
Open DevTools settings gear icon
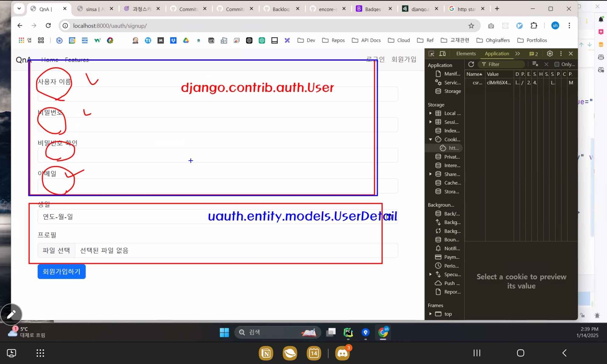pos(550,54)
